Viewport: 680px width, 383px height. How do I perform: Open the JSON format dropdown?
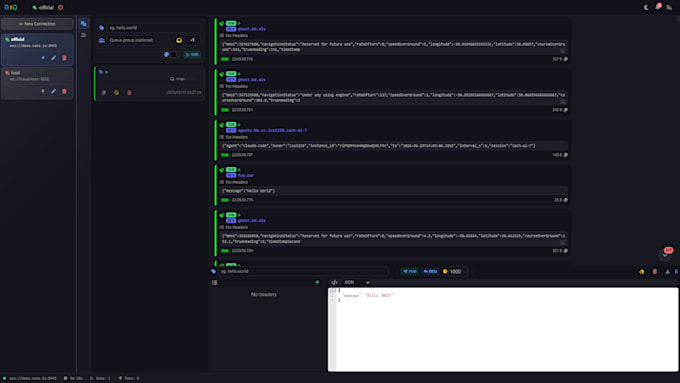(x=357, y=283)
